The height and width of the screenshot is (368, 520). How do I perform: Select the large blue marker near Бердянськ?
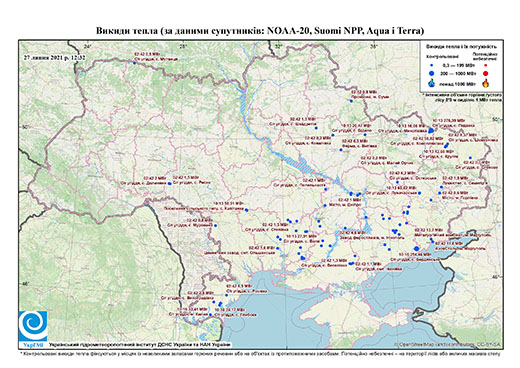[416, 249]
